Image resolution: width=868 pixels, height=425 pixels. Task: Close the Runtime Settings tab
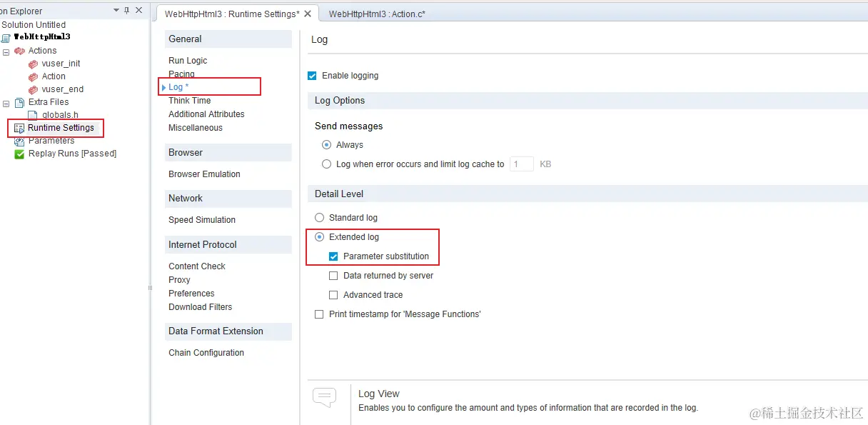tap(308, 14)
